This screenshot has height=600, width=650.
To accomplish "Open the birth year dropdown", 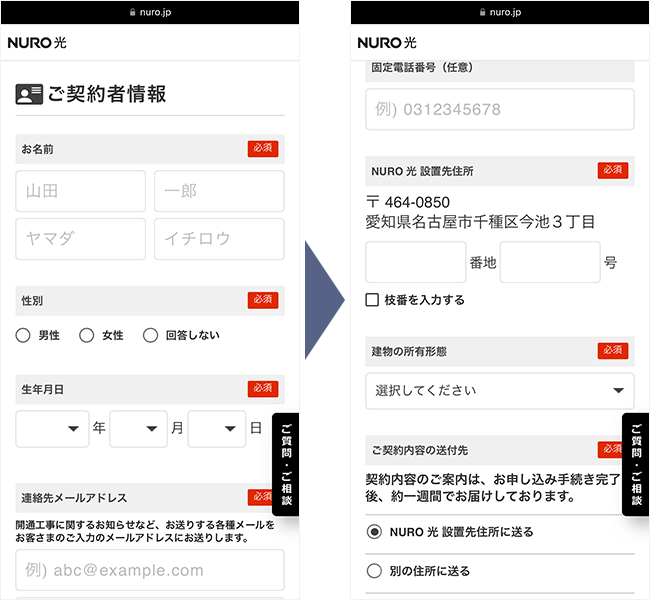I will coord(52,429).
